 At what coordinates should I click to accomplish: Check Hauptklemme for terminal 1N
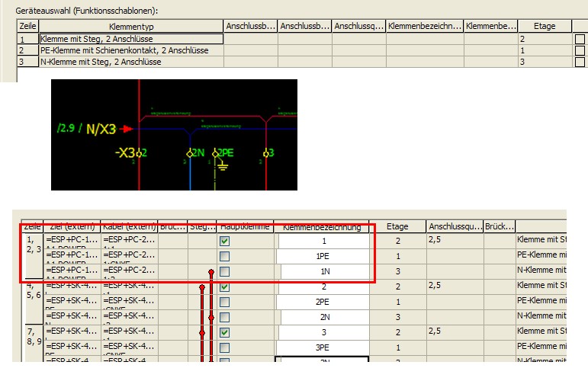224,271
